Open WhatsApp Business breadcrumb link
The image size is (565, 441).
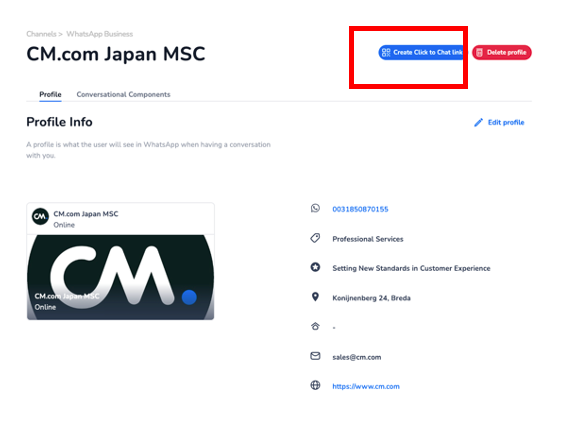point(99,34)
